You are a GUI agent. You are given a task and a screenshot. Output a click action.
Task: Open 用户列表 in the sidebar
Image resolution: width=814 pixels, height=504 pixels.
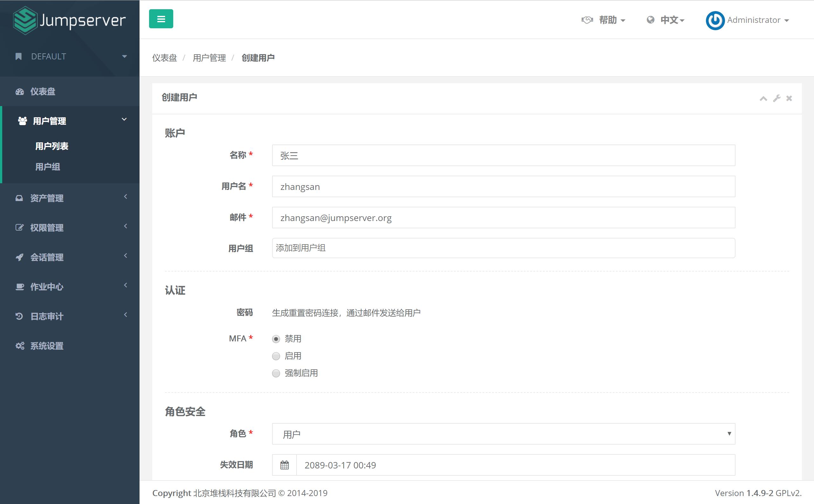click(x=52, y=146)
